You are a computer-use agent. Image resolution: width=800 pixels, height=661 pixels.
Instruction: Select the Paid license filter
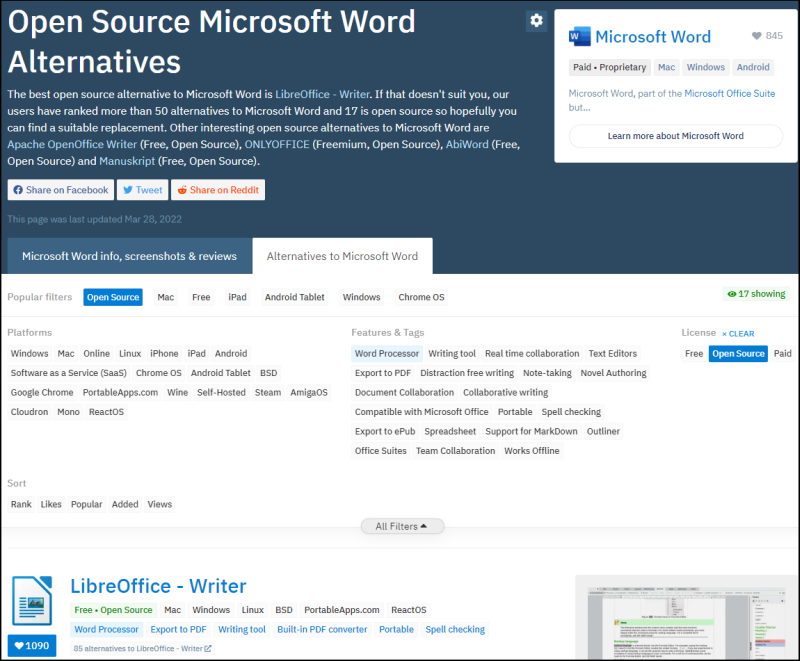(x=782, y=353)
